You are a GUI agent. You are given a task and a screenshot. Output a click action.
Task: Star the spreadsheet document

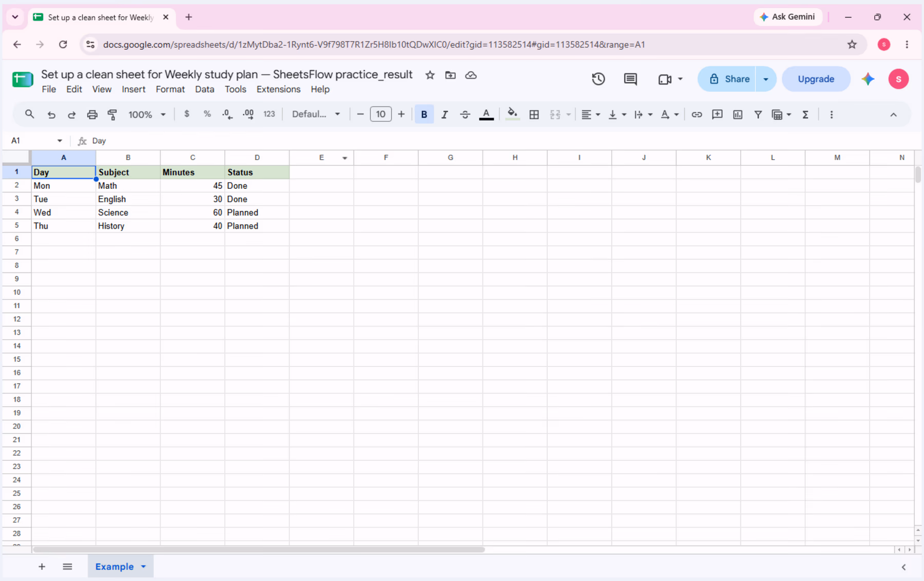(430, 75)
